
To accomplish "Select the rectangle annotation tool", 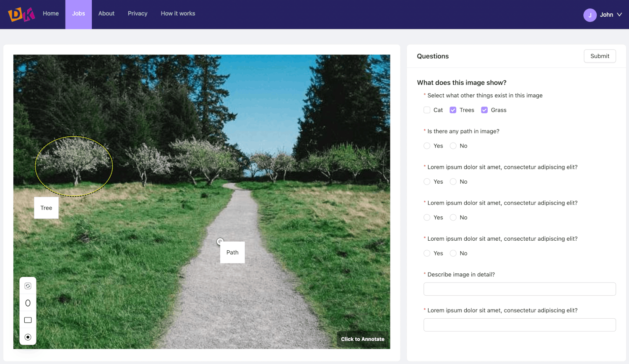I will pyautogui.click(x=28, y=320).
